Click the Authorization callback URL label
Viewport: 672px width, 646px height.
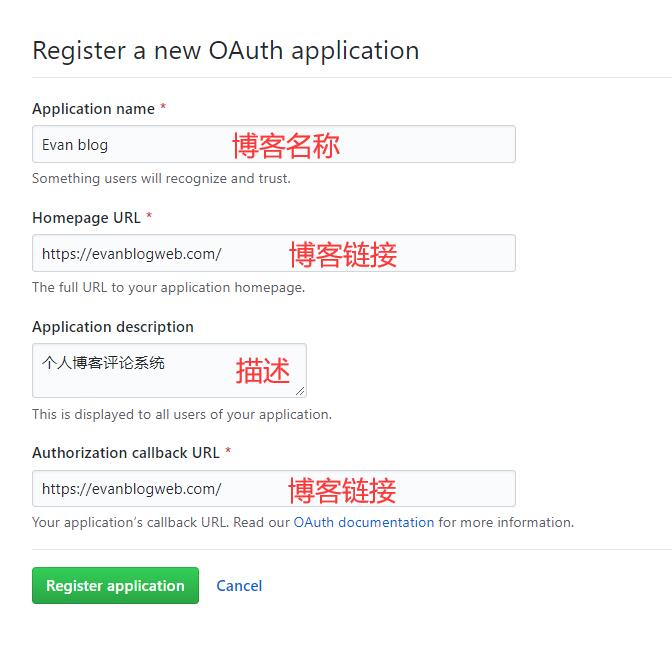coord(126,452)
